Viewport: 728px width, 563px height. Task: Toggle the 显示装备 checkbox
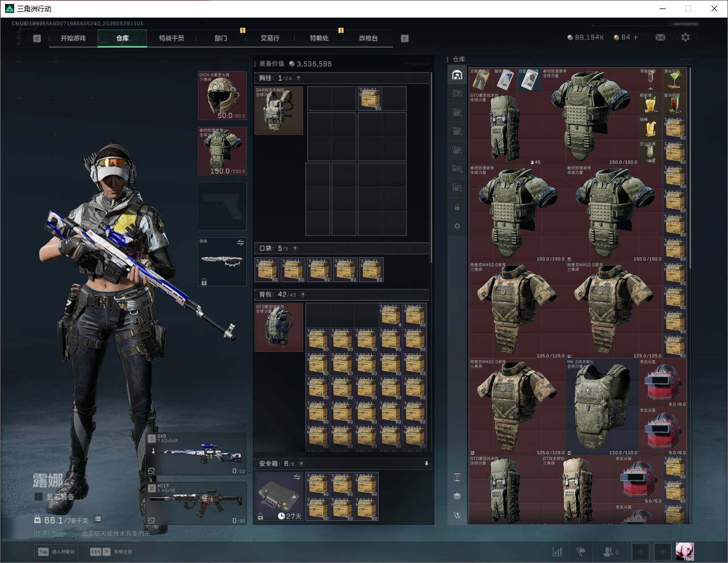38,497
